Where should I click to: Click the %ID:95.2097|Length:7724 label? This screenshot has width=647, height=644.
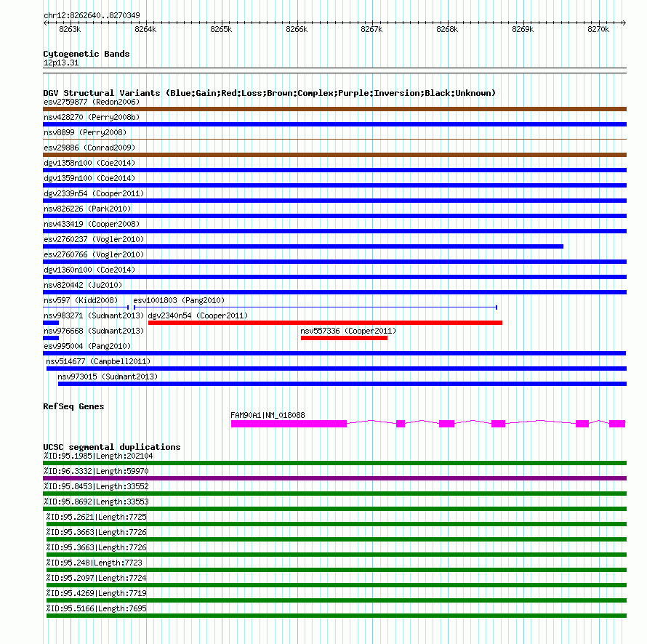click(96, 578)
